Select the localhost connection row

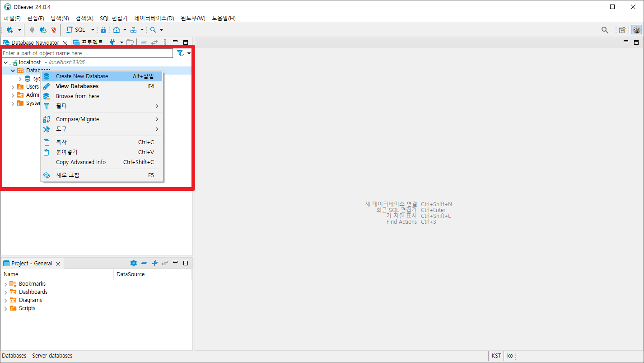pyautogui.click(x=96, y=62)
